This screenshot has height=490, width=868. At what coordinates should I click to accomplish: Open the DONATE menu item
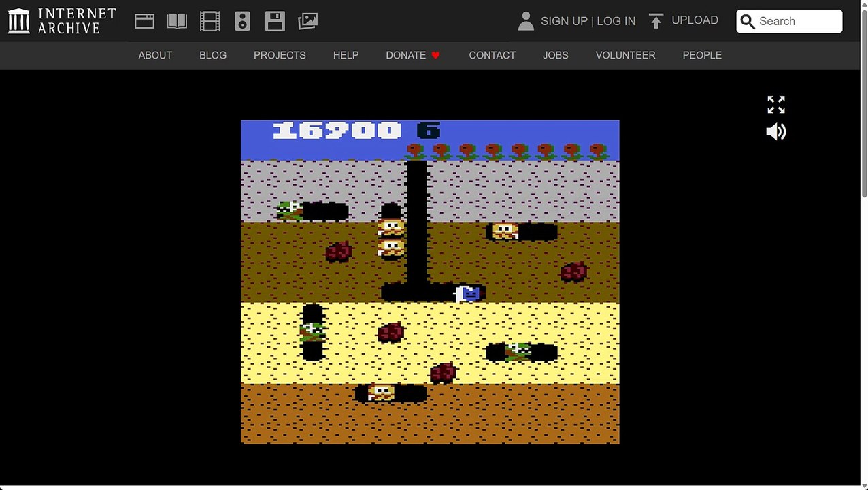tap(405, 55)
